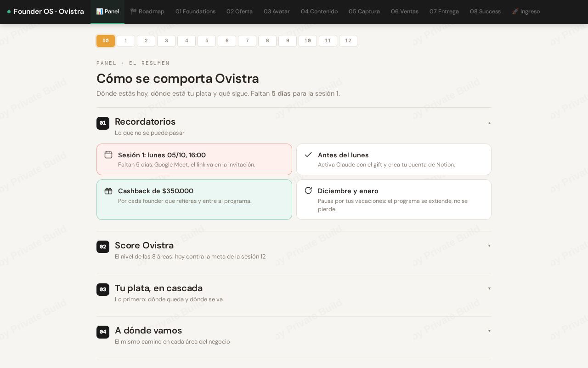Click the Cashback de $350.000 card title
Screen dimensions: 588x368
(x=156, y=191)
